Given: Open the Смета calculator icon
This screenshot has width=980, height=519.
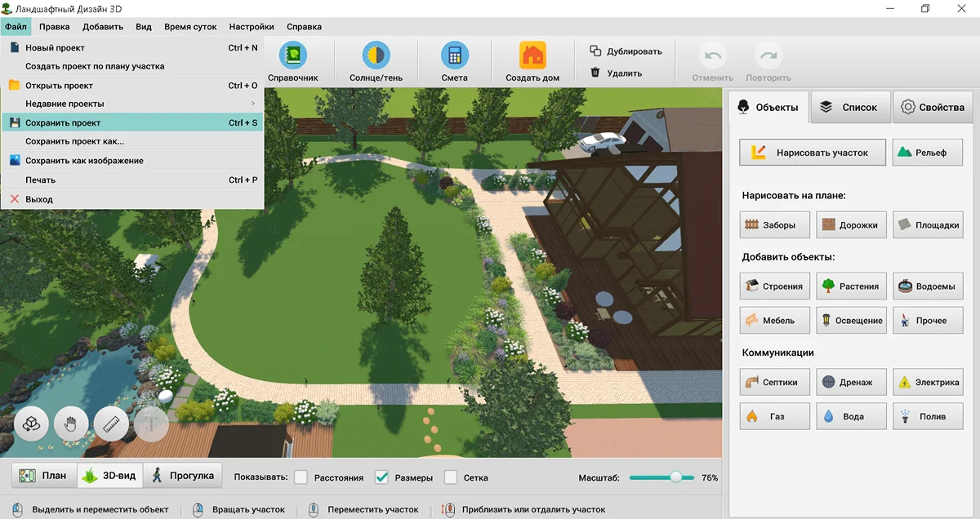Looking at the screenshot, I should pos(454,55).
